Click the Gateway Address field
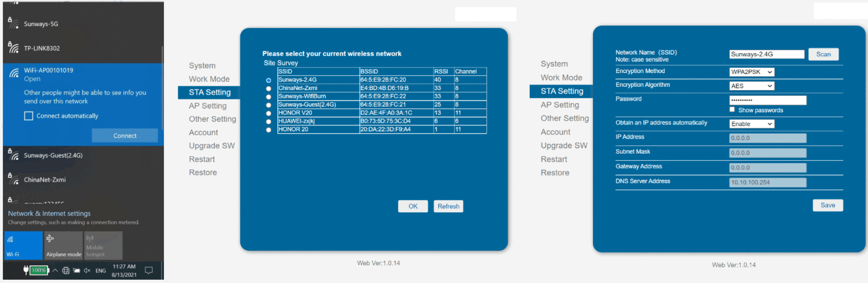The height and width of the screenshot is (283, 868). [x=768, y=167]
